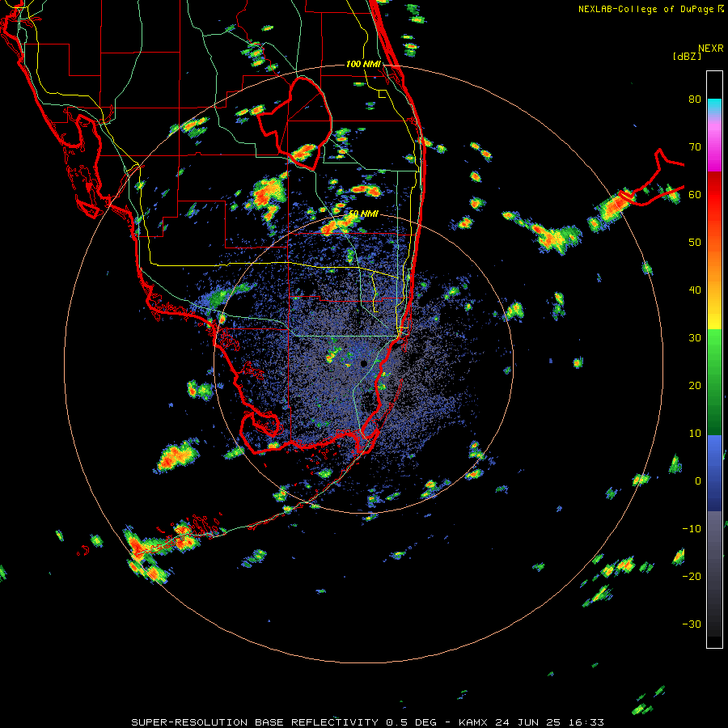
Task: Click the 16:33 timestamp in the caption
Action: pyautogui.click(x=588, y=722)
